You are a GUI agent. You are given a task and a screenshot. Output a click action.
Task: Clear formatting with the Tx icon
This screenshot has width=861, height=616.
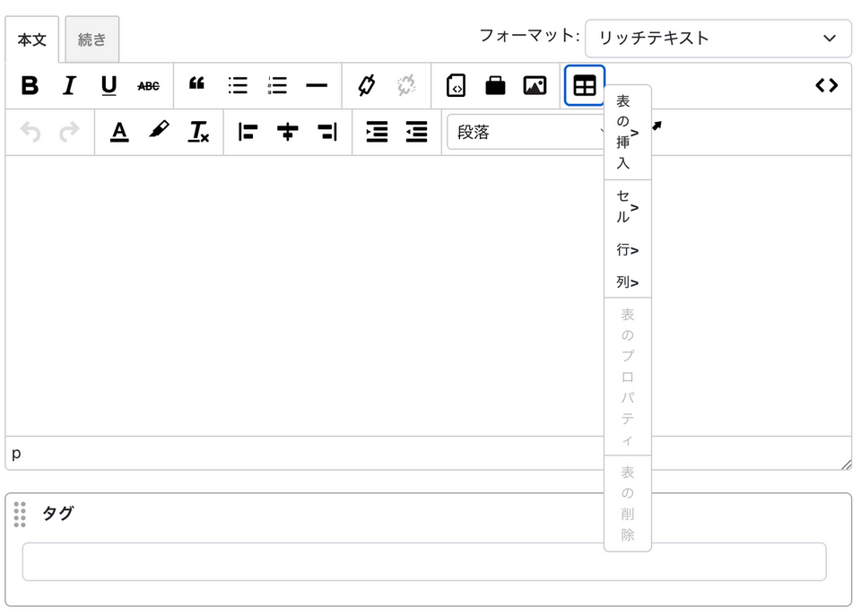[x=198, y=133]
